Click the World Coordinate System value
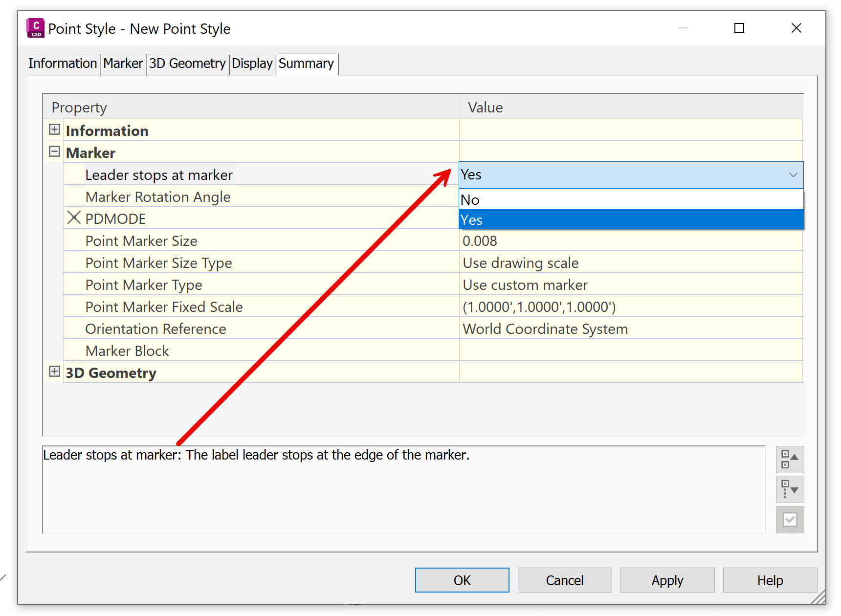This screenshot has height=616, width=841. pyautogui.click(x=545, y=329)
